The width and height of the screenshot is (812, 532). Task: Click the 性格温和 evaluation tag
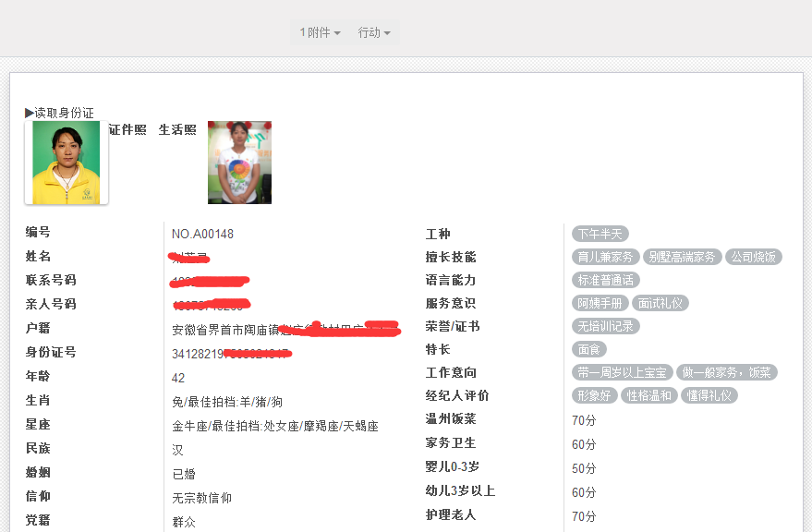click(648, 394)
